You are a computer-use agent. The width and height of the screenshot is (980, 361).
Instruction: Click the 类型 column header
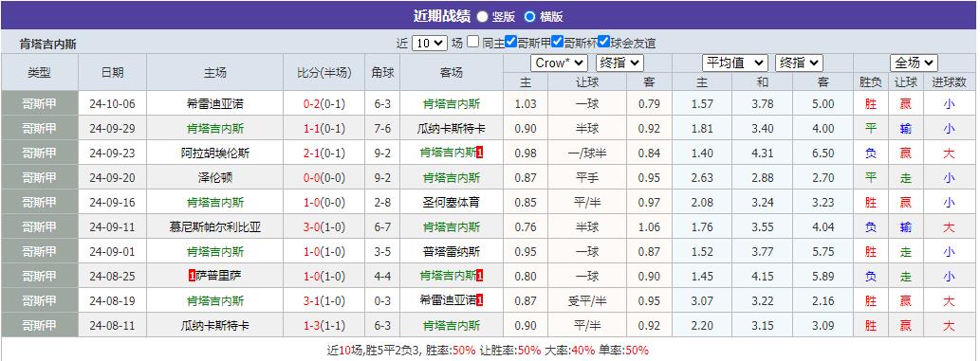click(x=39, y=72)
